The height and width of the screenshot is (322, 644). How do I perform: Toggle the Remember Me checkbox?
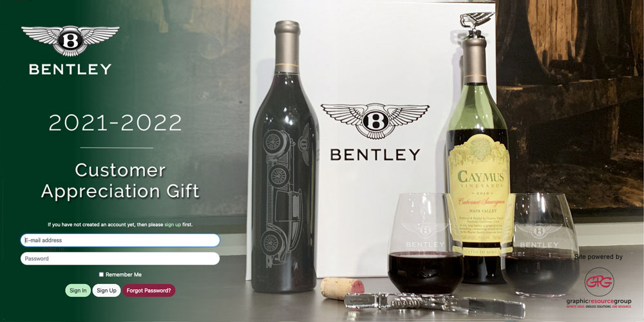point(101,274)
